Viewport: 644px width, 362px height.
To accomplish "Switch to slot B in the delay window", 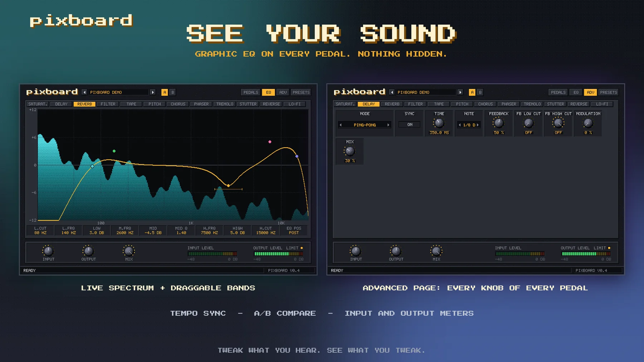I will click(480, 92).
